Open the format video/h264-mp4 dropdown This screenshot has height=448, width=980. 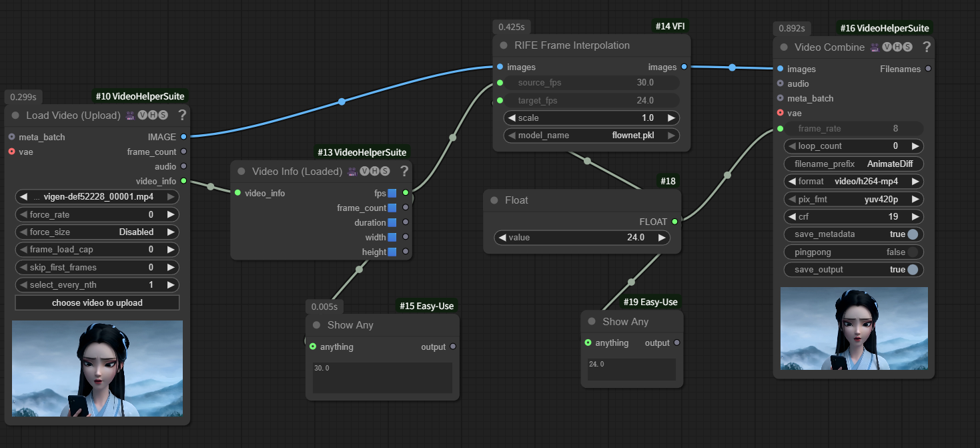pyautogui.click(x=853, y=181)
